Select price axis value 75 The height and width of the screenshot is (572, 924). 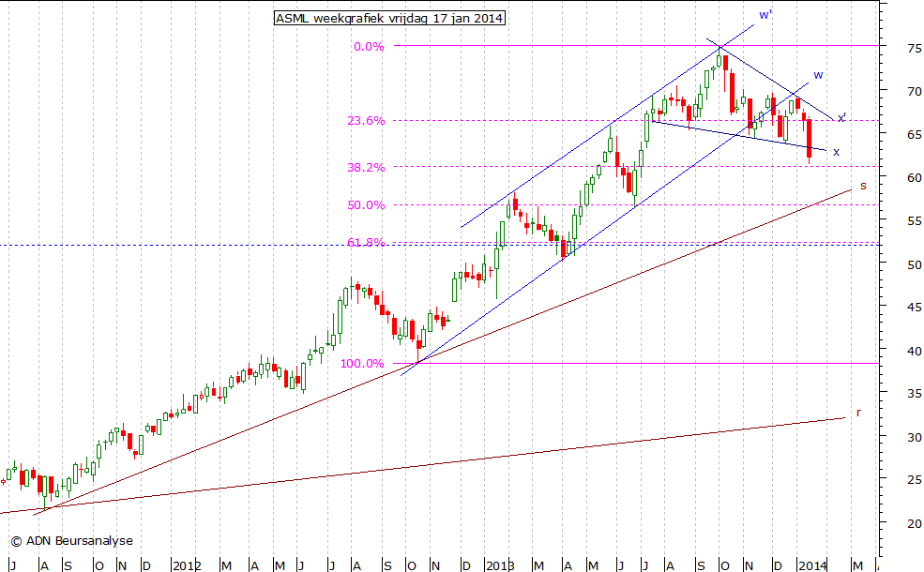915,49
